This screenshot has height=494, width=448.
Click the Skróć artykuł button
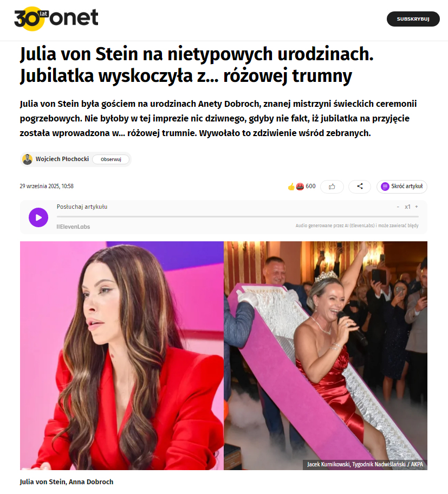point(402,187)
